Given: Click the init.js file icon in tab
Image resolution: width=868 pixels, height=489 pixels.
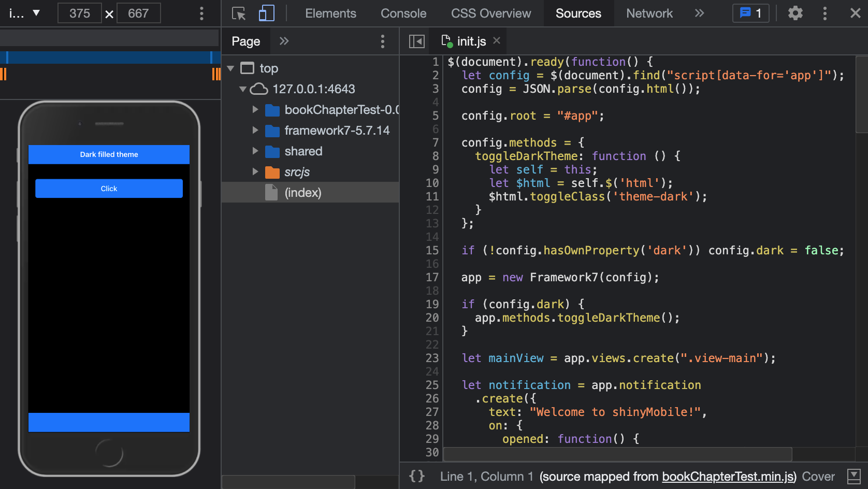Looking at the screenshot, I should pos(446,41).
